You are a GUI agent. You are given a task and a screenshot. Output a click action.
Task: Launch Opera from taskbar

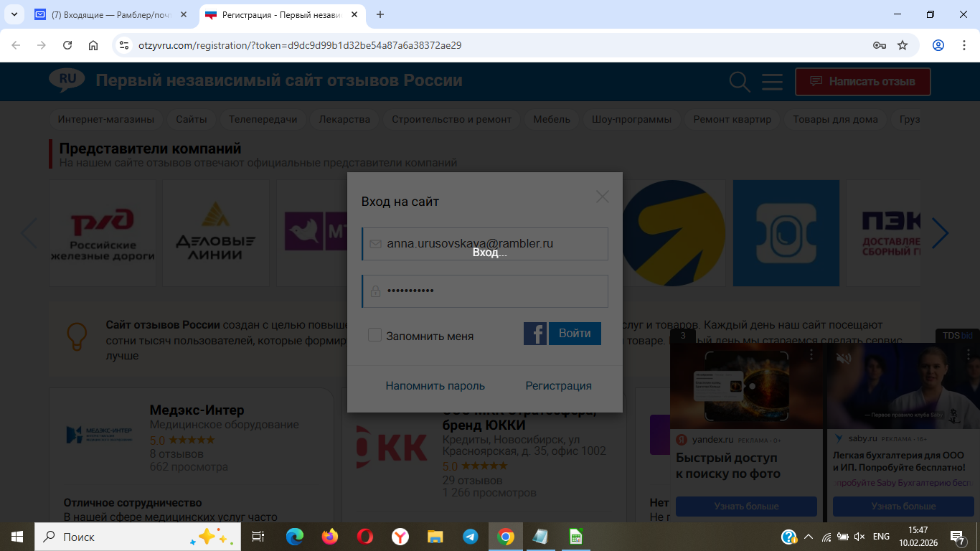tap(365, 537)
